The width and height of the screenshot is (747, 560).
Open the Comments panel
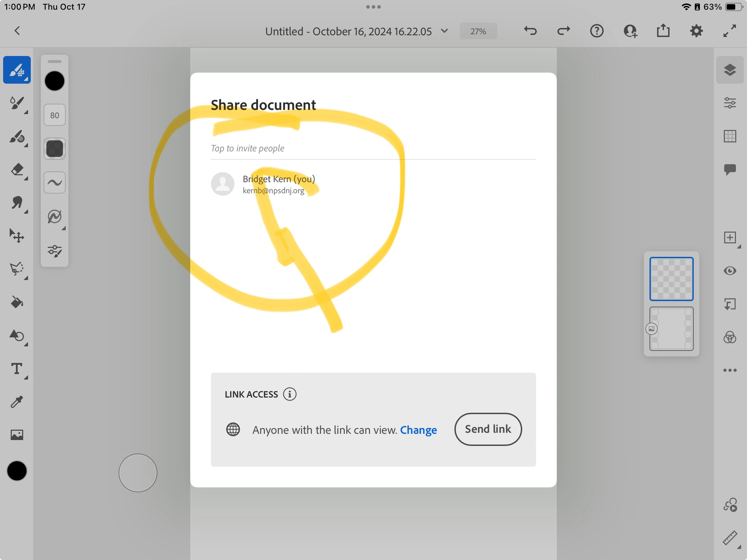point(730,169)
